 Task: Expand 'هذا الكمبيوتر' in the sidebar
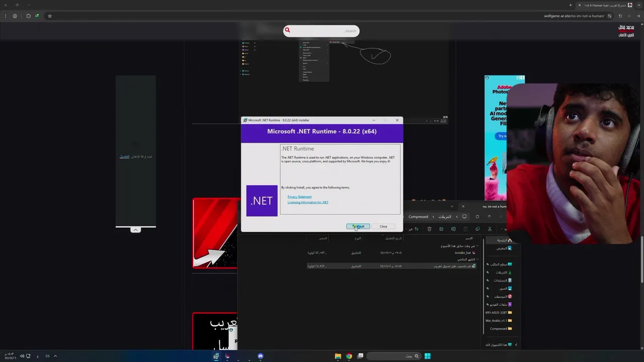point(516,345)
